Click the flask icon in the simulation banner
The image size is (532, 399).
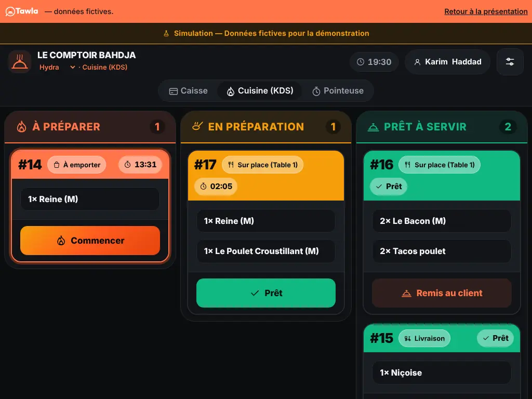(x=166, y=33)
